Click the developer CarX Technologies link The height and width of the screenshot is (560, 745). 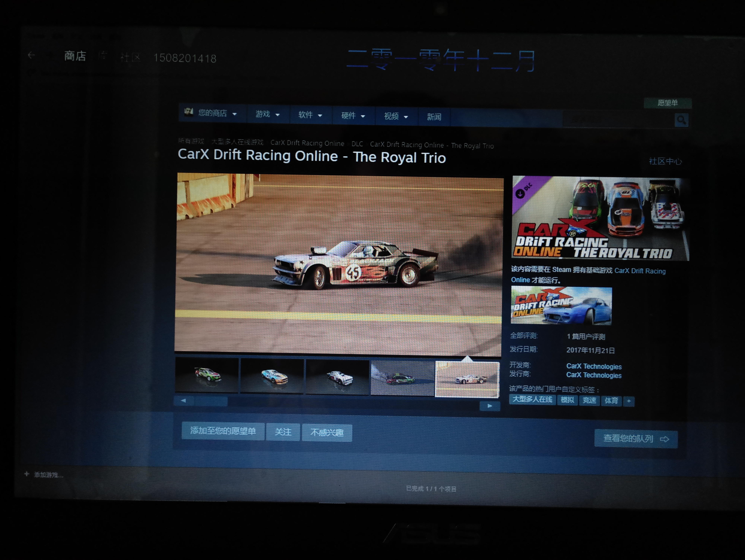pyautogui.click(x=594, y=366)
